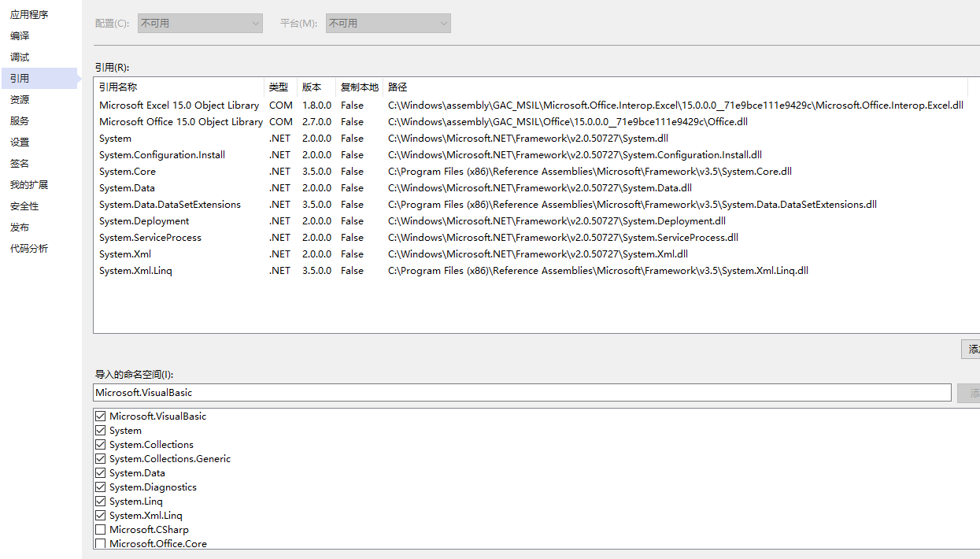Image resolution: width=980 pixels, height=559 pixels.
Task: Uncheck System.Collections.Generic checkbox
Action: pyautogui.click(x=100, y=459)
